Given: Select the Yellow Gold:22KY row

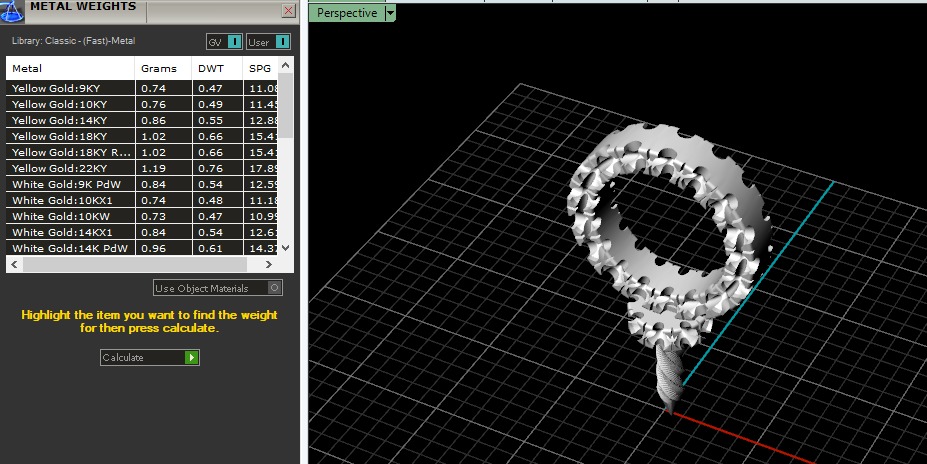Looking at the screenshot, I should point(142,168).
